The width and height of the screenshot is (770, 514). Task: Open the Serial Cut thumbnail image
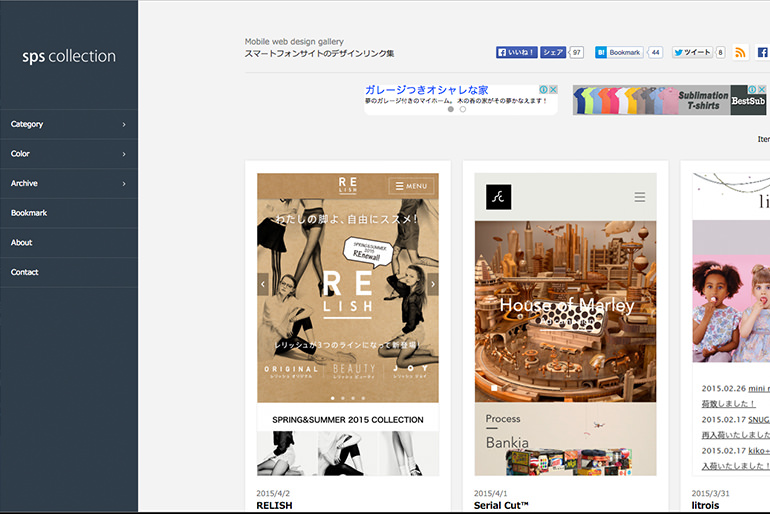565,324
